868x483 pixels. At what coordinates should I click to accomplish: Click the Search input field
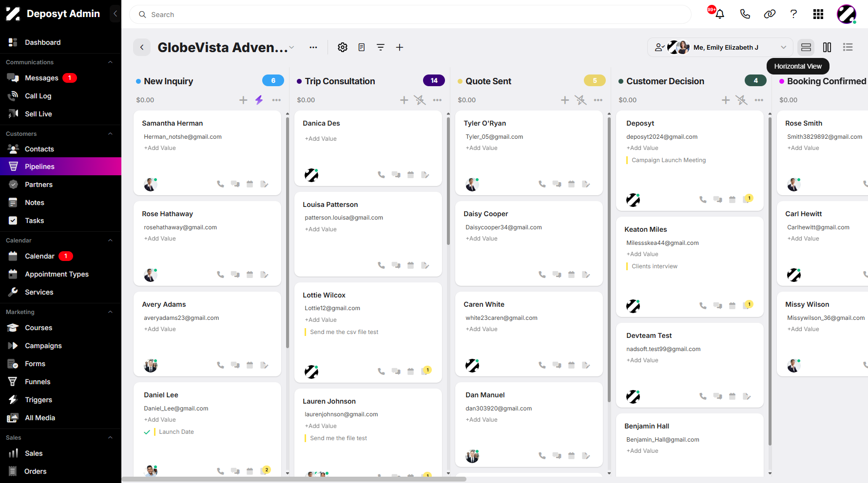[x=410, y=15]
